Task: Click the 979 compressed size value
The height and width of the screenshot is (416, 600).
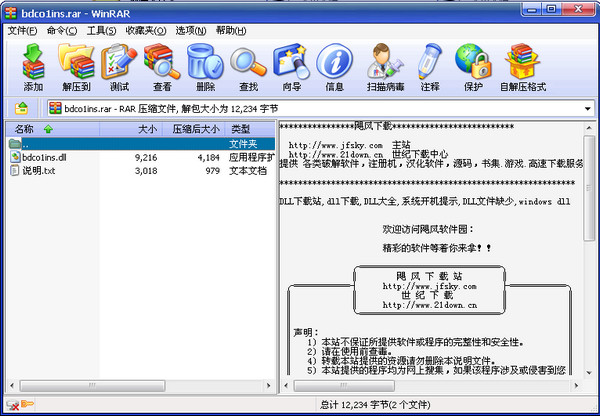Action: [x=212, y=171]
